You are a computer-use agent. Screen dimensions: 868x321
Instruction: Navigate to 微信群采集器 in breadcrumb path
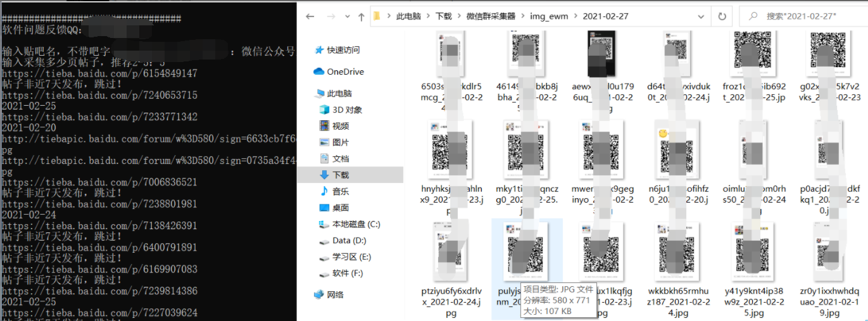[491, 16]
